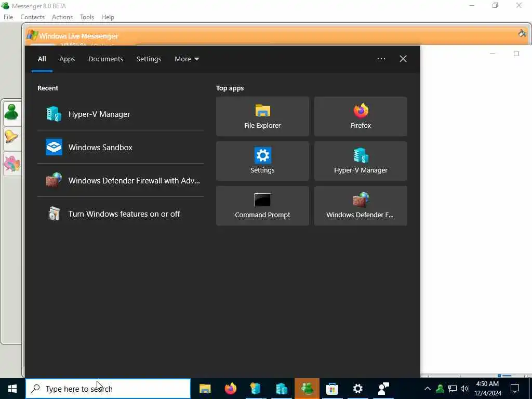This screenshot has height=399, width=532.
Task: Launch File Explorer from Top apps
Action: [x=262, y=116]
